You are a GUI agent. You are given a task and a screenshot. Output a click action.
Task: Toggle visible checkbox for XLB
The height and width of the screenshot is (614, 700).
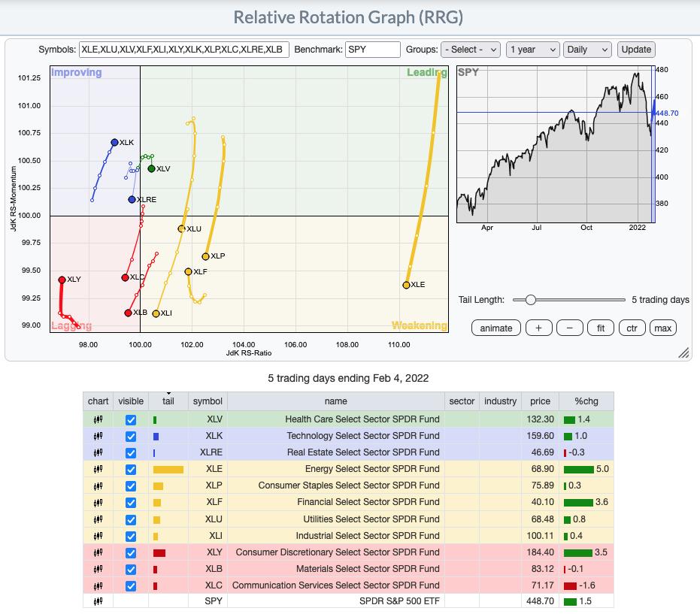point(131,570)
